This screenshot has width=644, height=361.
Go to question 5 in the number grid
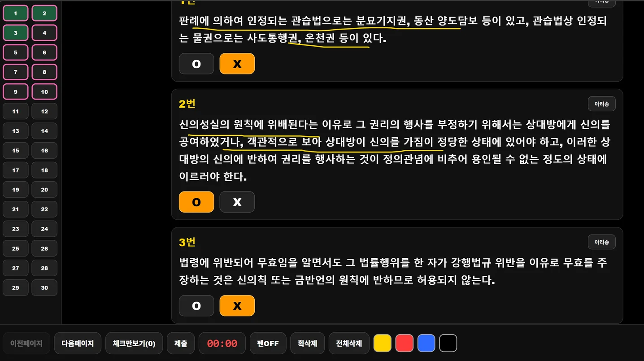coord(16,52)
